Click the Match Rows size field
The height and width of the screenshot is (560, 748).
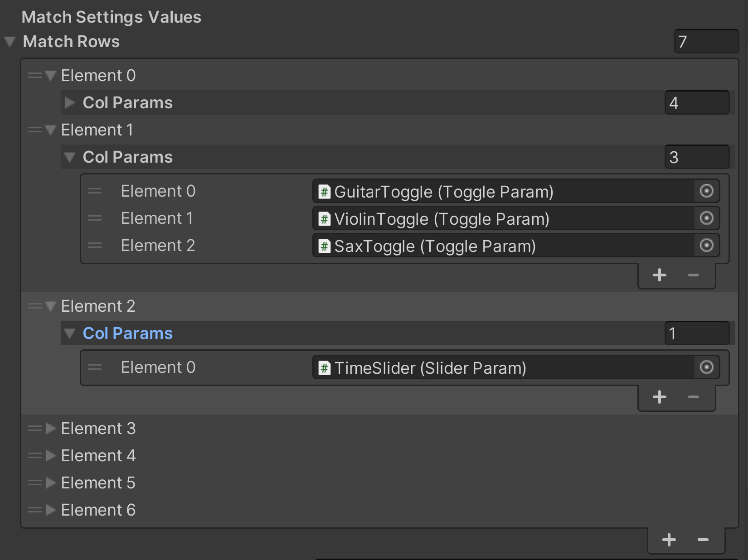point(706,42)
